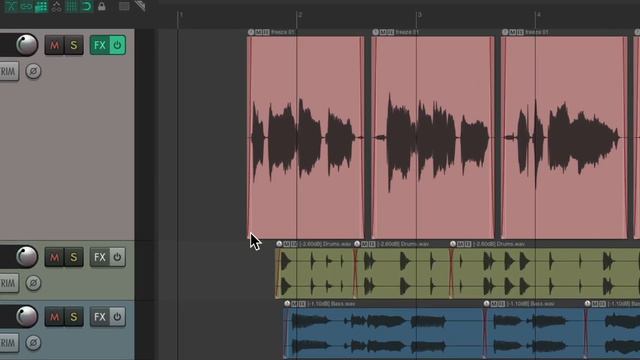Click round icon on second Bass.wav item
The image size is (640, 360).
[x=487, y=303]
